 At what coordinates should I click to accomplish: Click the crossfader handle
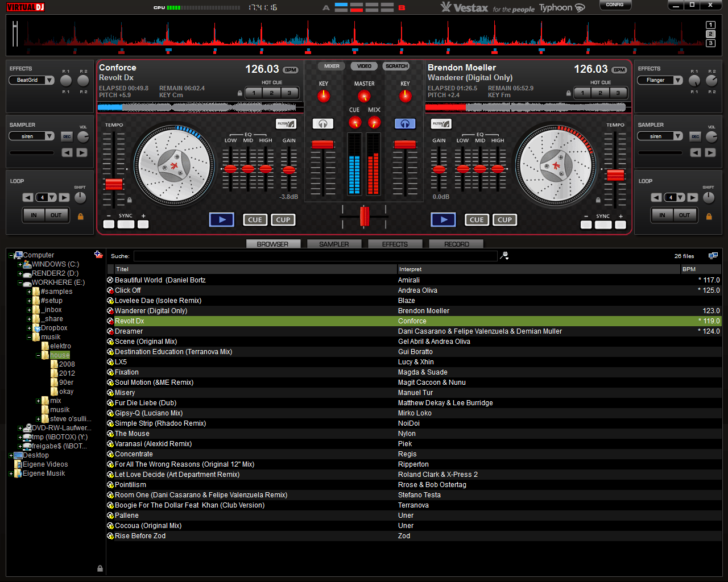(x=365, y=217)
